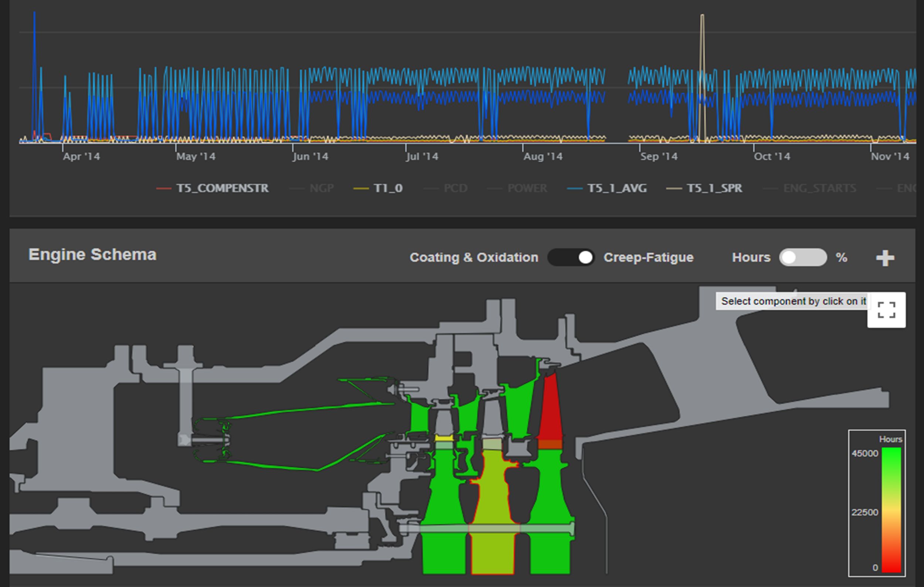Enable ENG_STARTS series in legend
The height and width of the screenshot is (587, 924).
[819, 188]
